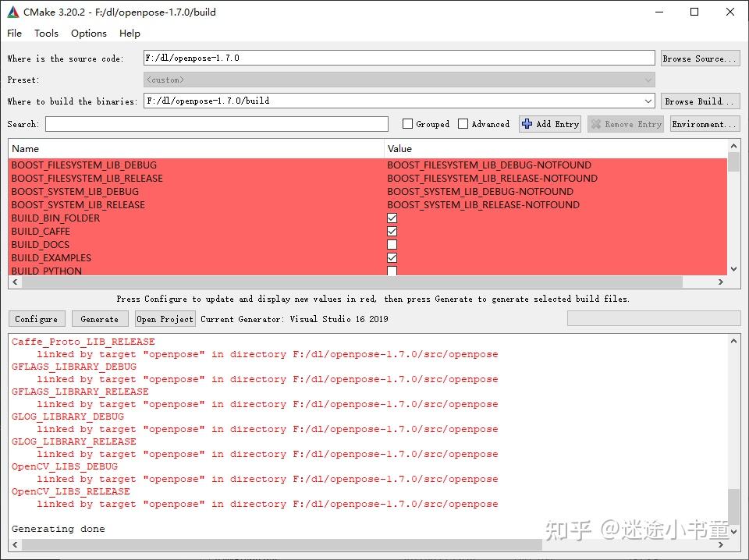Click Browse Source to pick source directory
The height and width of the screenshot is (560, 749).
pos(700,58)
